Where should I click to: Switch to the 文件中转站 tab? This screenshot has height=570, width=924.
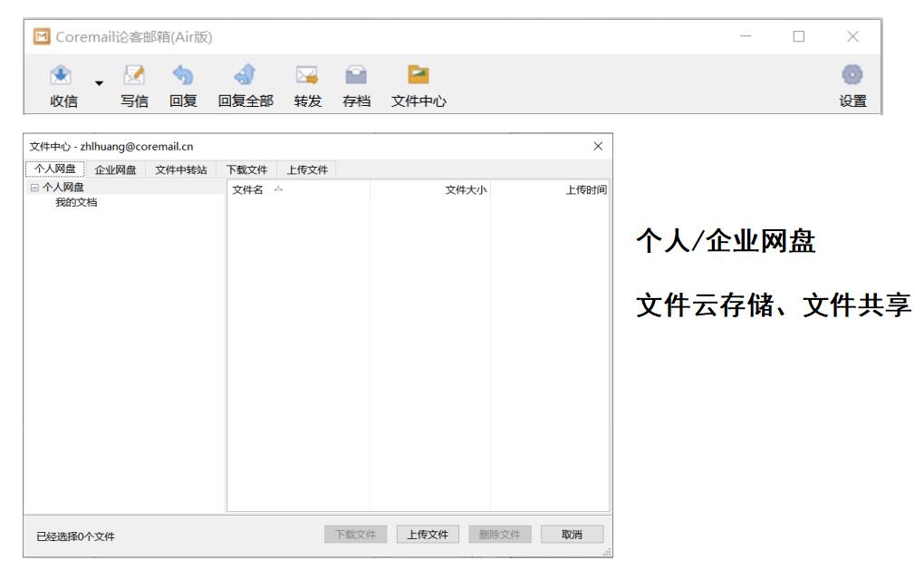pyautogui.click(x=180, y=169)
